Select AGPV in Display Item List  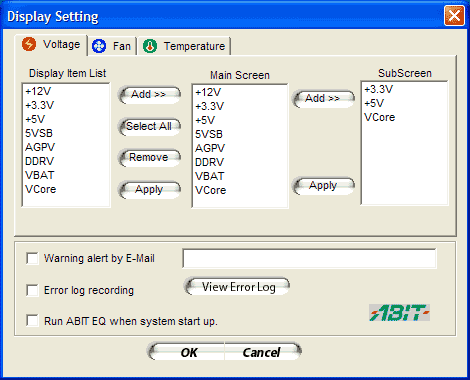pyautogui.click(x=40, y=147)
